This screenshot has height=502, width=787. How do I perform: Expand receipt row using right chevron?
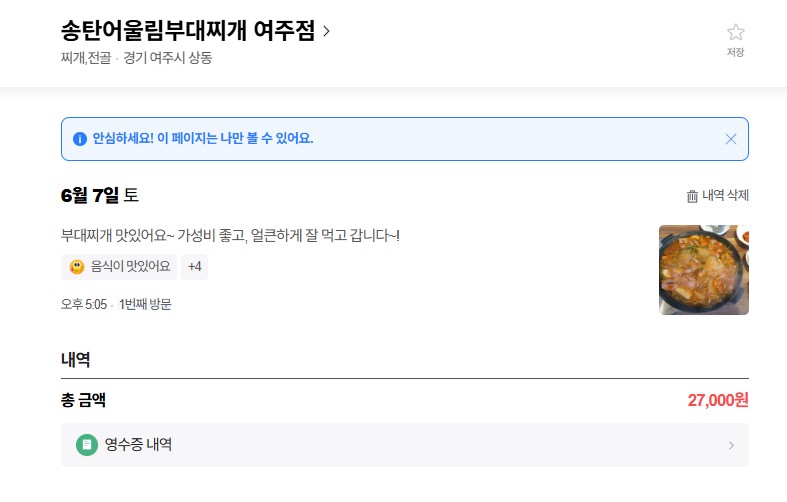click(x=731, y=445)
